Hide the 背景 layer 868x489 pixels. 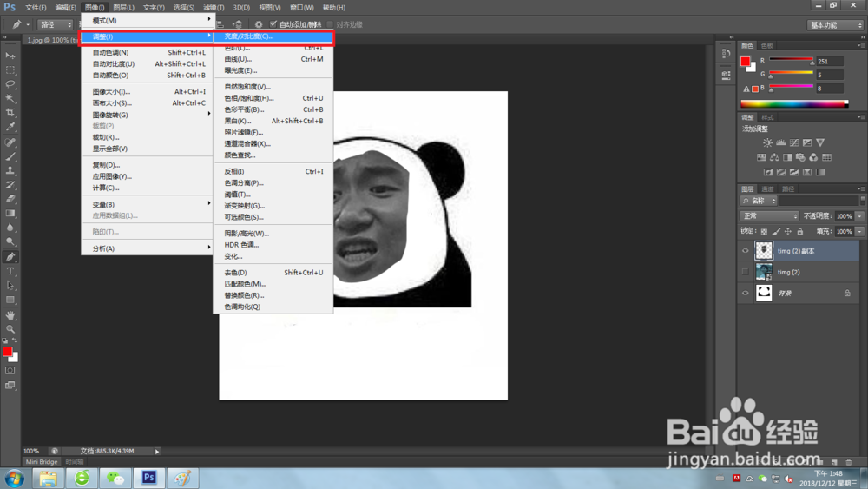pyautogui.click(x=745, y=293)
